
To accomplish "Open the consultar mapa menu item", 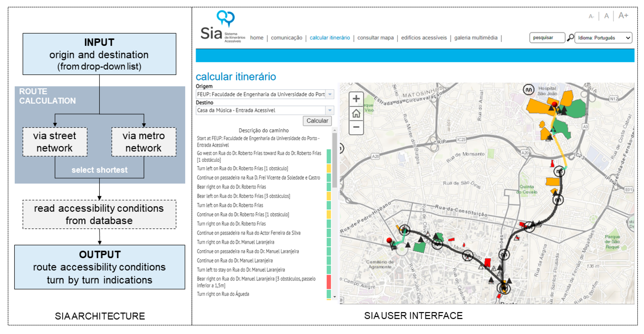I will coord(375,38).
